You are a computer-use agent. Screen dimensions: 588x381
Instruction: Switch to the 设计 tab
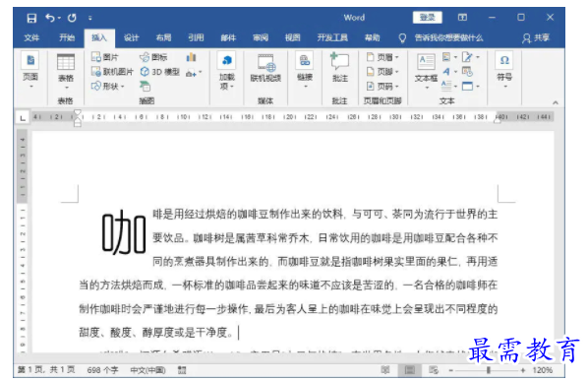(131, 37)
